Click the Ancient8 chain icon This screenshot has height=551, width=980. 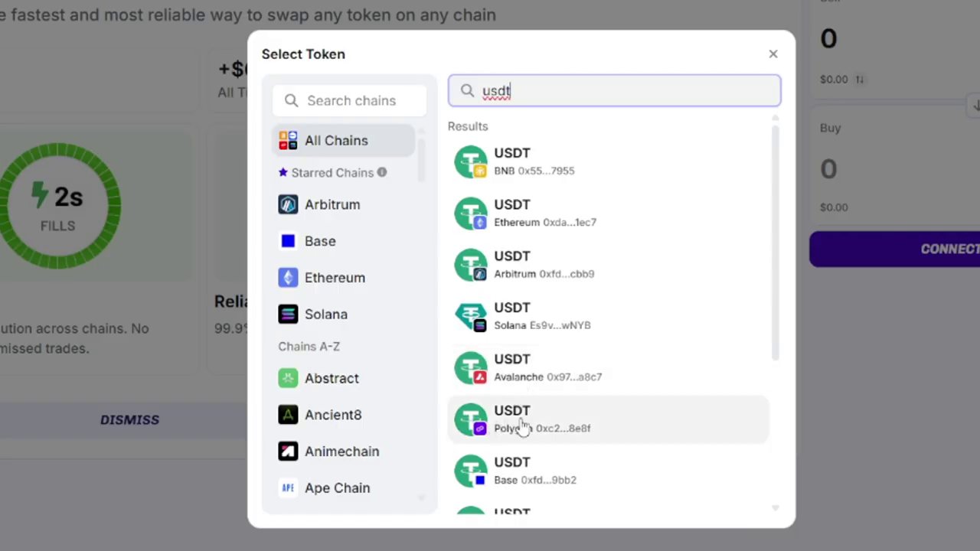(288, 415)
